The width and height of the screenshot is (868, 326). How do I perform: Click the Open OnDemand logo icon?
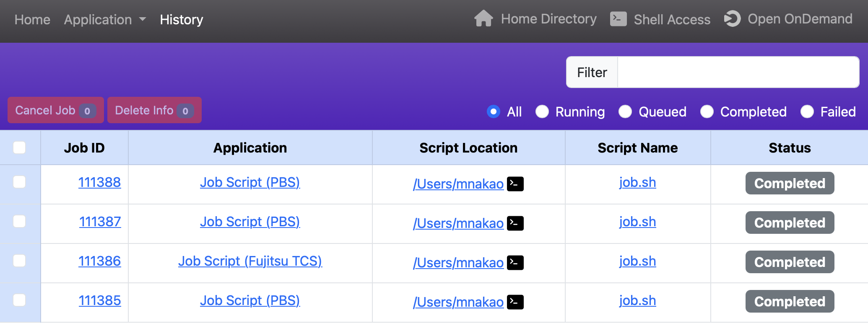coord(733,19)
